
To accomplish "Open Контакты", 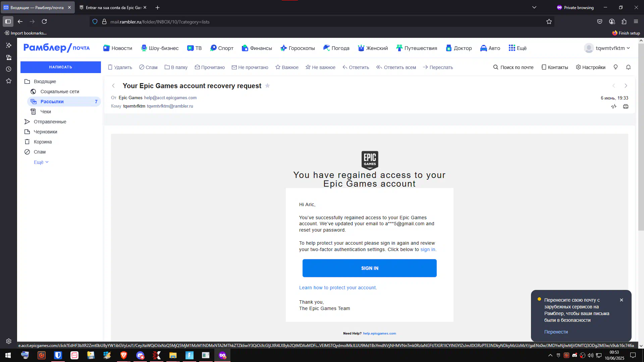I will point(555,67).
